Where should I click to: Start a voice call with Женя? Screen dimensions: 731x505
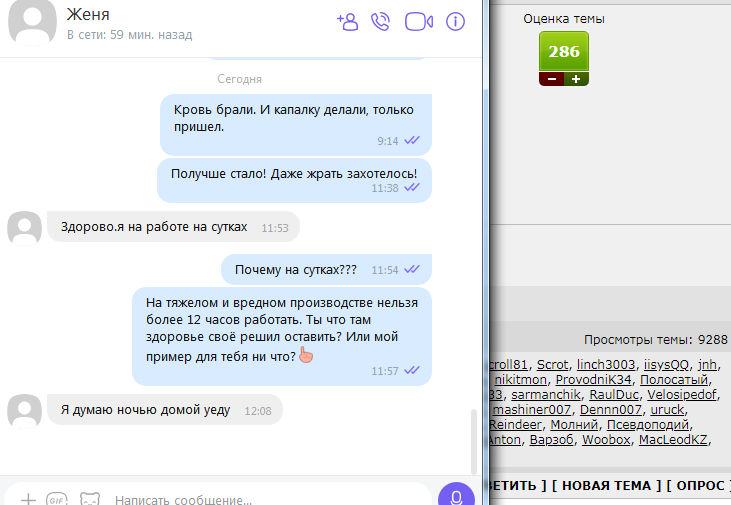(x=380, y=21)
